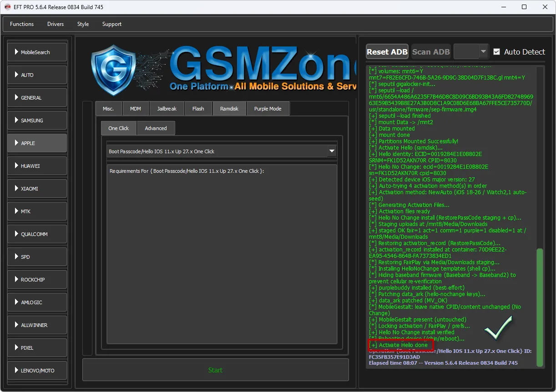Click the Start button
Image resolution: width=556 pixels, height=392 pixels.
216,370
